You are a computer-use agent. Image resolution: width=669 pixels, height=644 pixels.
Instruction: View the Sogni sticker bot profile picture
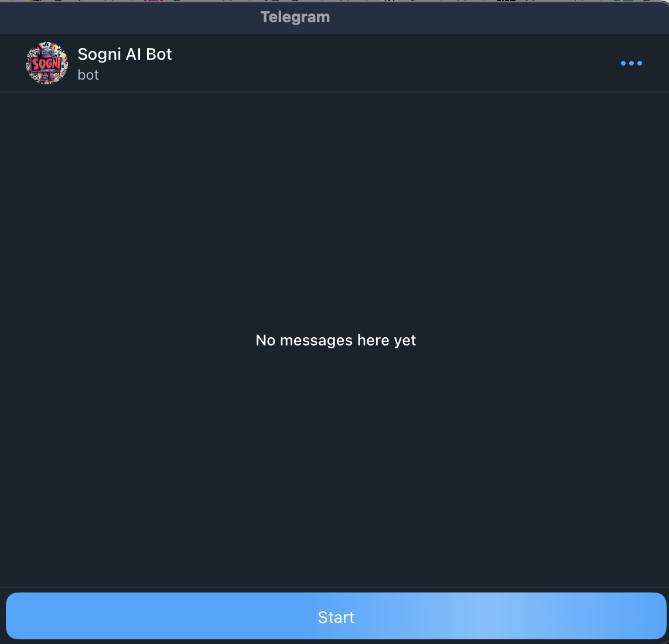[46, 63]
